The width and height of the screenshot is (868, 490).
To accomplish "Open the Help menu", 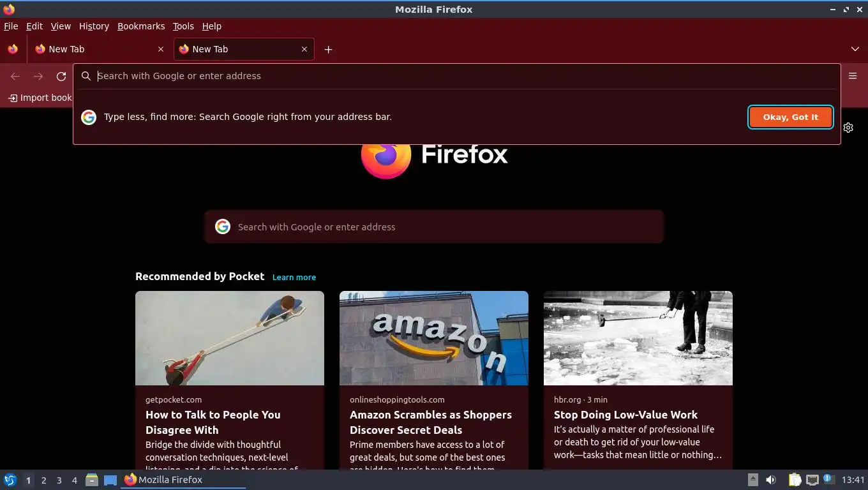I will click(x=212, y=26).
